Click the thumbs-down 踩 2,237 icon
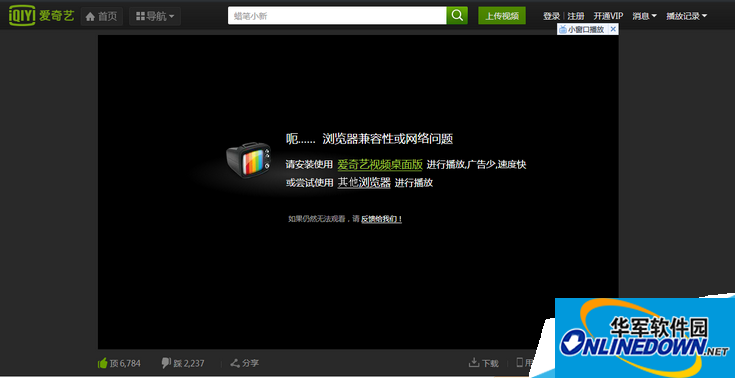The width and height of the screenshot is (735, 378). click(x=166, y=363)
